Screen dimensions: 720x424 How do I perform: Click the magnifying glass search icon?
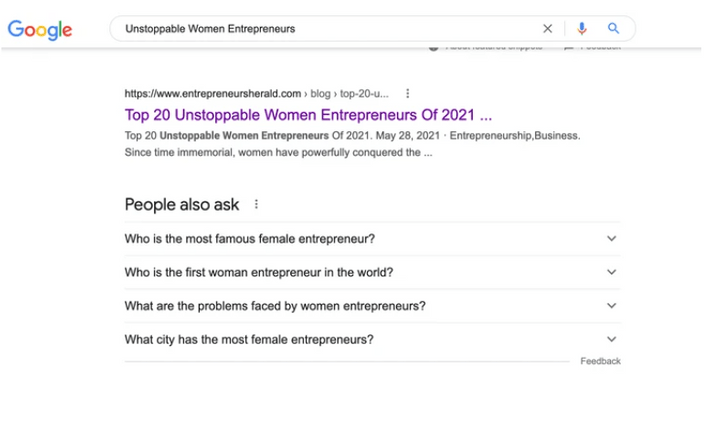(614, 29)
